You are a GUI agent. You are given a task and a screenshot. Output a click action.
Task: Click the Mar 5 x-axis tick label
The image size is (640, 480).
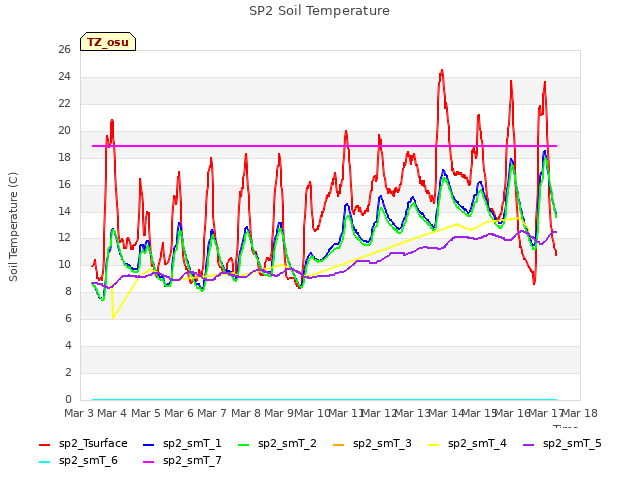click(x=146, y=413)
